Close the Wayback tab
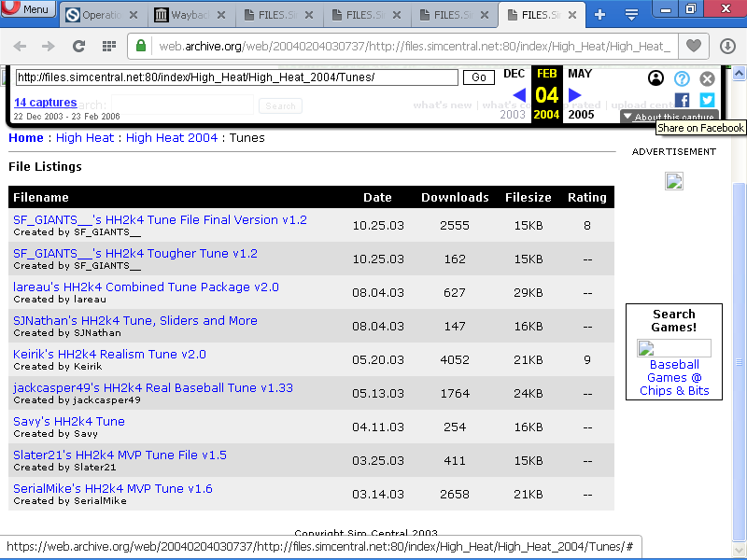The width and height of the screenshot is (747, 560). [x=221, y=15]
